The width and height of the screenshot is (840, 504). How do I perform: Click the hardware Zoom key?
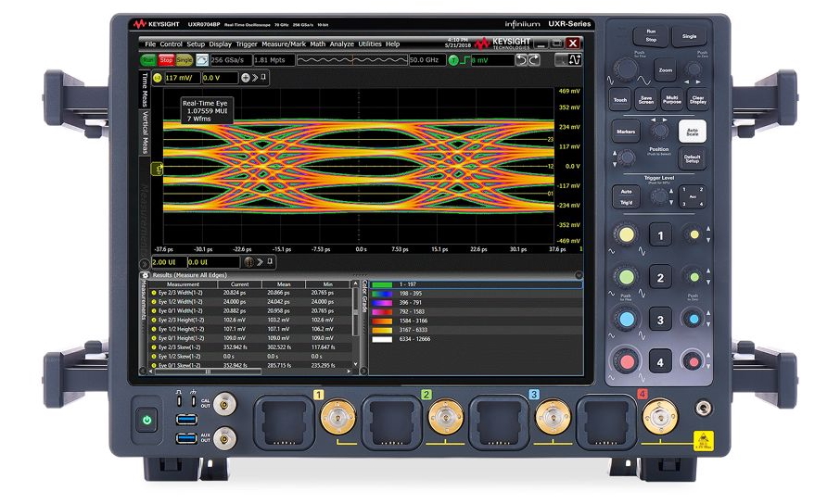coord(665,70)
